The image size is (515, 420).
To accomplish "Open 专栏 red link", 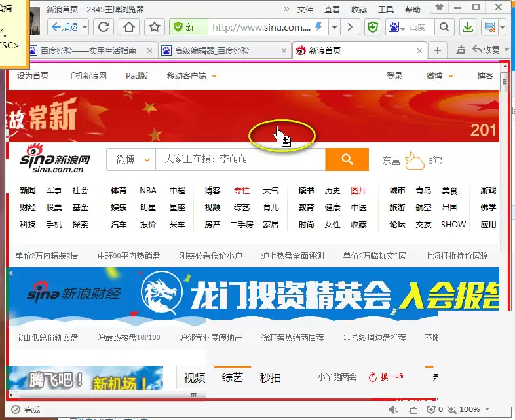I will click(242, 191).
